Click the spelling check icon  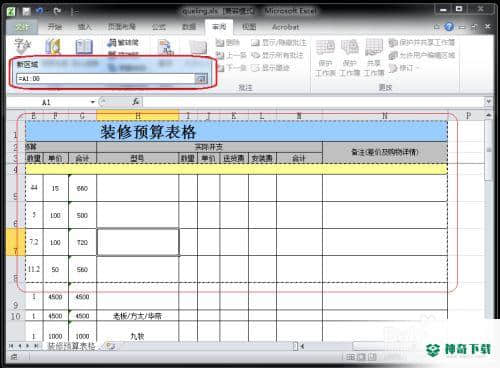(x=22, y=46)
